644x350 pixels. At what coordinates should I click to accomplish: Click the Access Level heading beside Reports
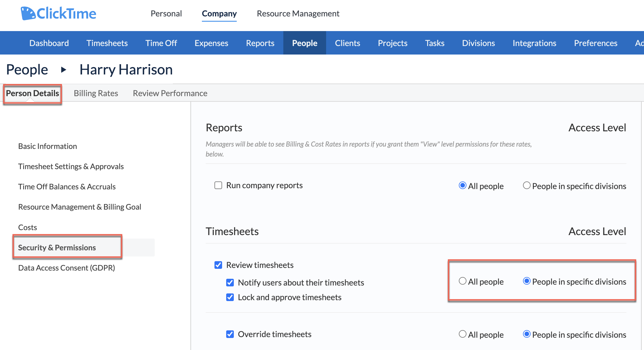[x=597, y=128]
